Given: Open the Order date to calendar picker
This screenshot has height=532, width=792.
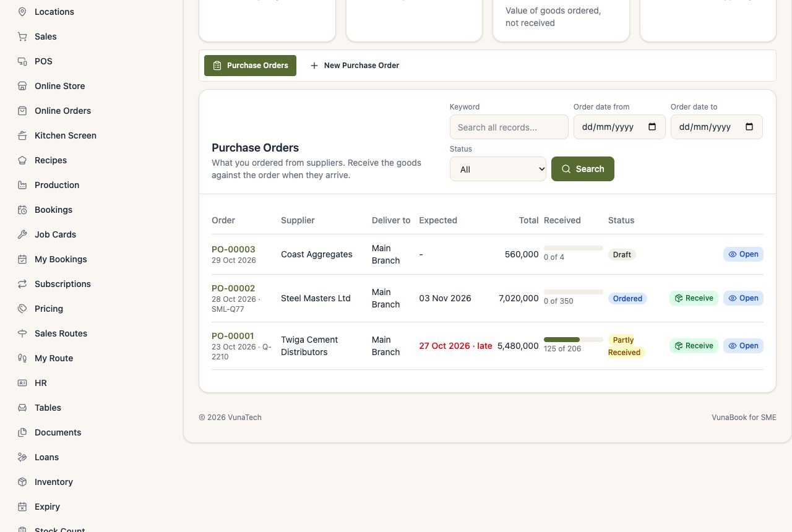Looking at the screenshot, I should pyautogui.click(x=749, y=127).
